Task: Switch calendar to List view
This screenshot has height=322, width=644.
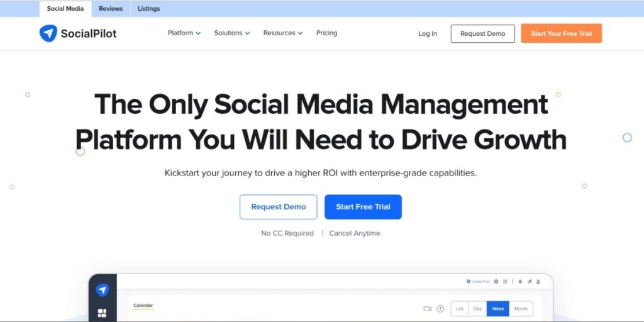Action: pyautogui.click(x=460, y=309)
